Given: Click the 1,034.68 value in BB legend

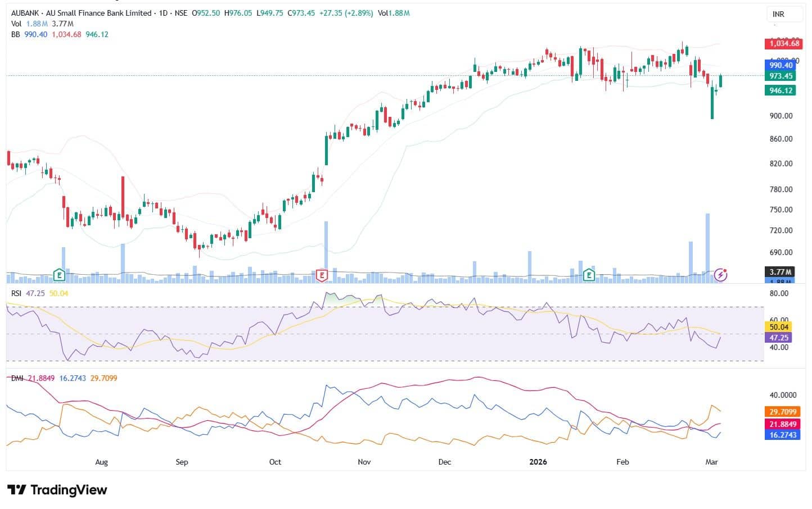Looking at the screenshot, I should tap(67, 34).
